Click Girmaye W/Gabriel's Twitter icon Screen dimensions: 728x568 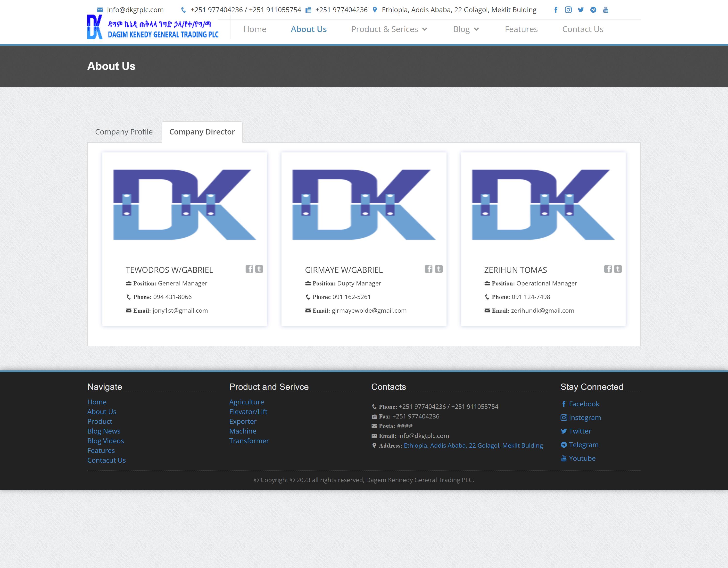click(439, 269)
